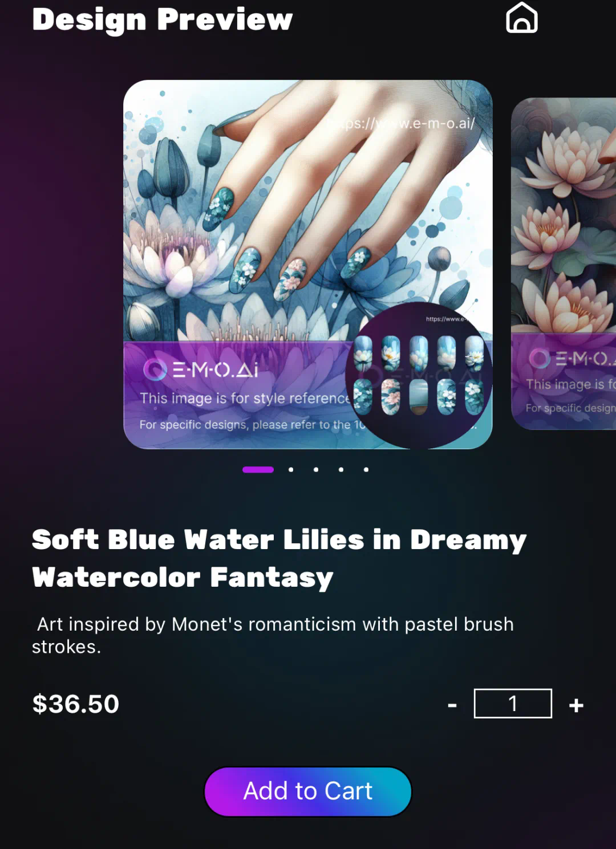Select the active purple carousel indicator
The height and width of the screenshot is (849, 616).
point(258,469)
